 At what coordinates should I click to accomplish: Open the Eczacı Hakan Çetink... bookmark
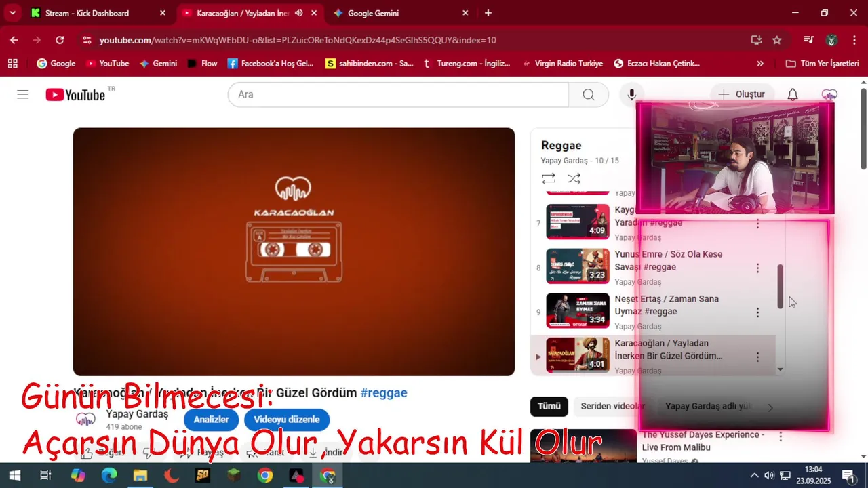point(656,64)
